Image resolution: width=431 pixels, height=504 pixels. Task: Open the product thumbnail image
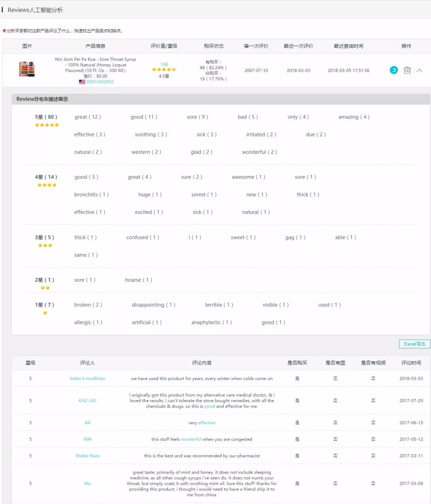[27, 69]
